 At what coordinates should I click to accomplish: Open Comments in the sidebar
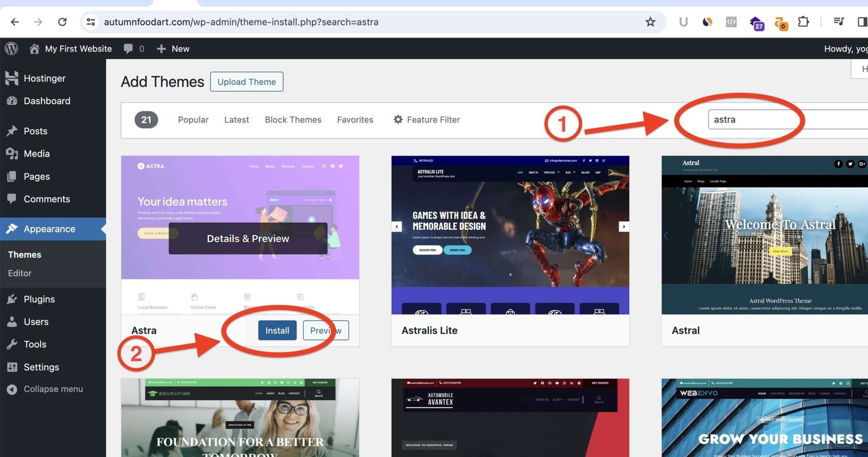(53, 199)
